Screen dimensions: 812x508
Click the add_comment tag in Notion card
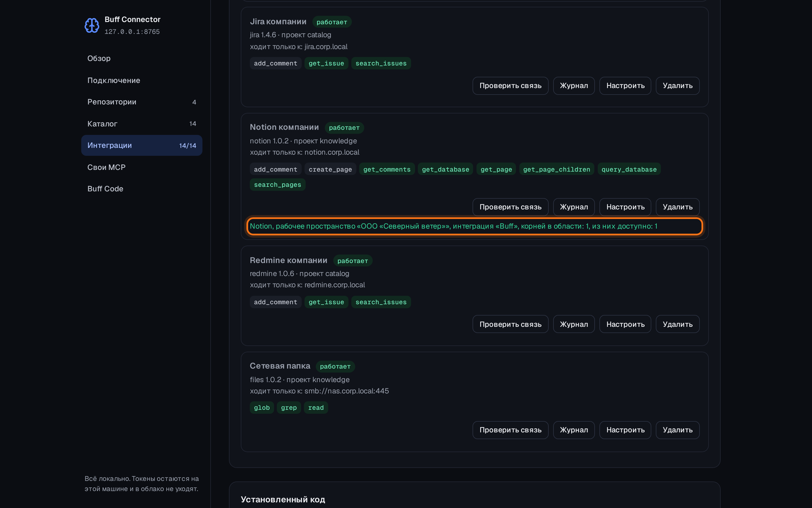pyautogui.click(x=275, y=169)
